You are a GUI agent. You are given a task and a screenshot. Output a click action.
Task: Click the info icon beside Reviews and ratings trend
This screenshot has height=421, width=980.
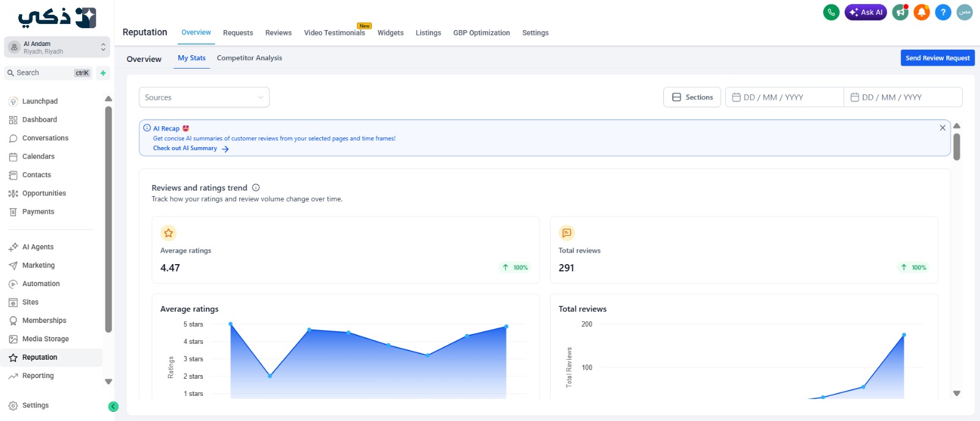tap(256, 188)
